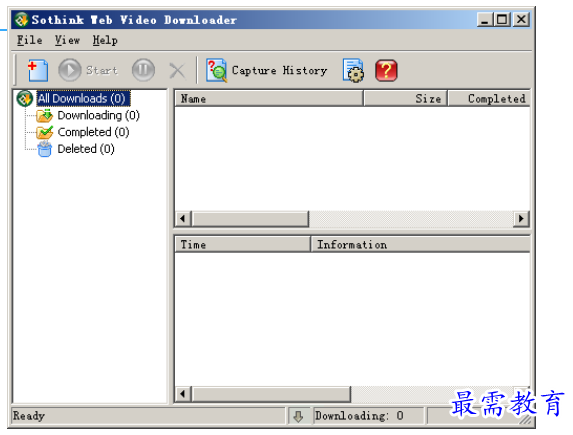Open Capture History by its label
The image size is (573, 435).
280,70
